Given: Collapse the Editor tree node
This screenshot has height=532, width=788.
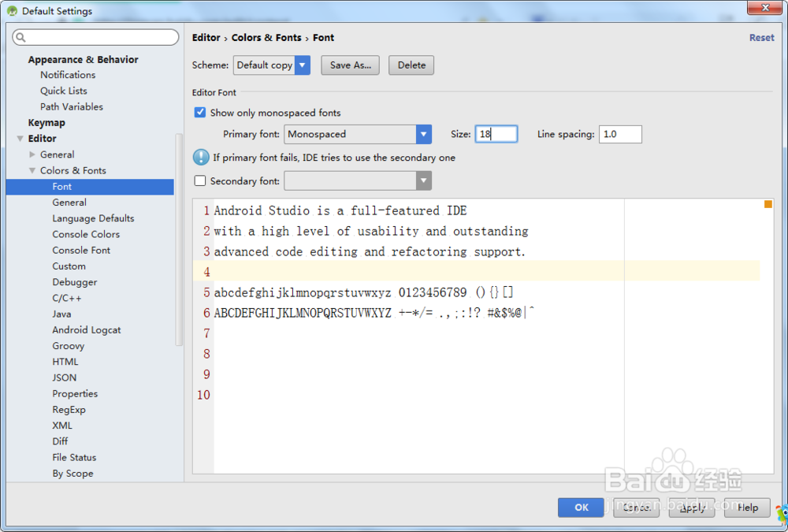Looking at the screenshot, I should click(x=19, y=139).
